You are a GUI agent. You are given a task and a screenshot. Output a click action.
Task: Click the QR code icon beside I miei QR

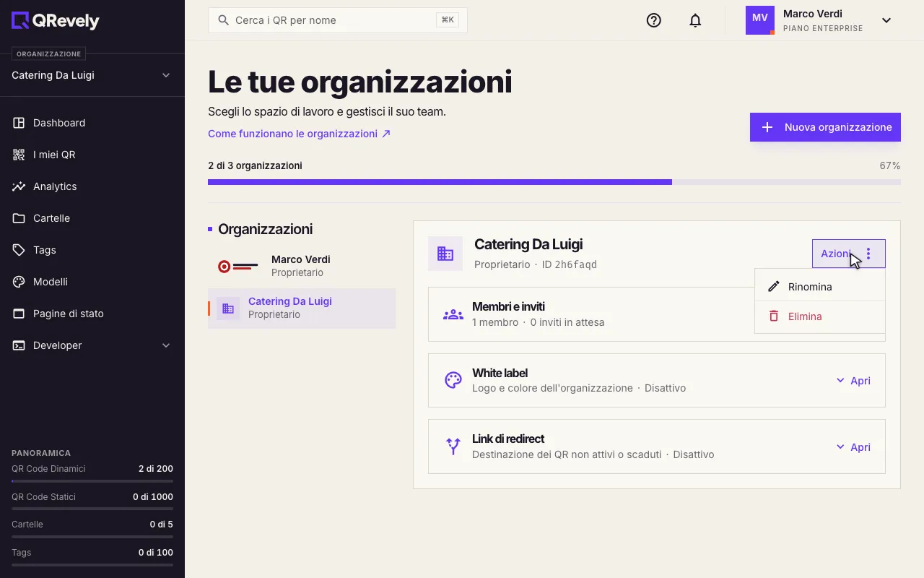(x=19, y=155)
